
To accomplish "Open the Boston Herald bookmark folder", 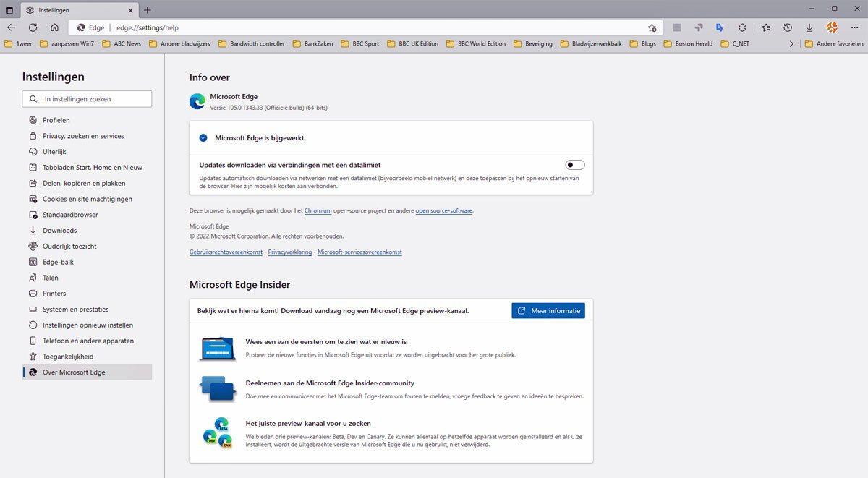I will tap(688, 43).
